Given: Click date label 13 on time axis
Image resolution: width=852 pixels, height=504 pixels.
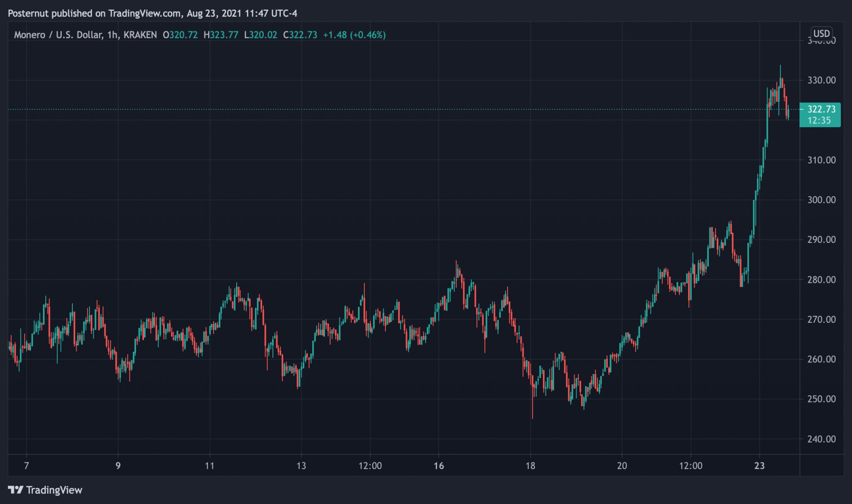Looking at the screenshot, I should pos(301,466).
